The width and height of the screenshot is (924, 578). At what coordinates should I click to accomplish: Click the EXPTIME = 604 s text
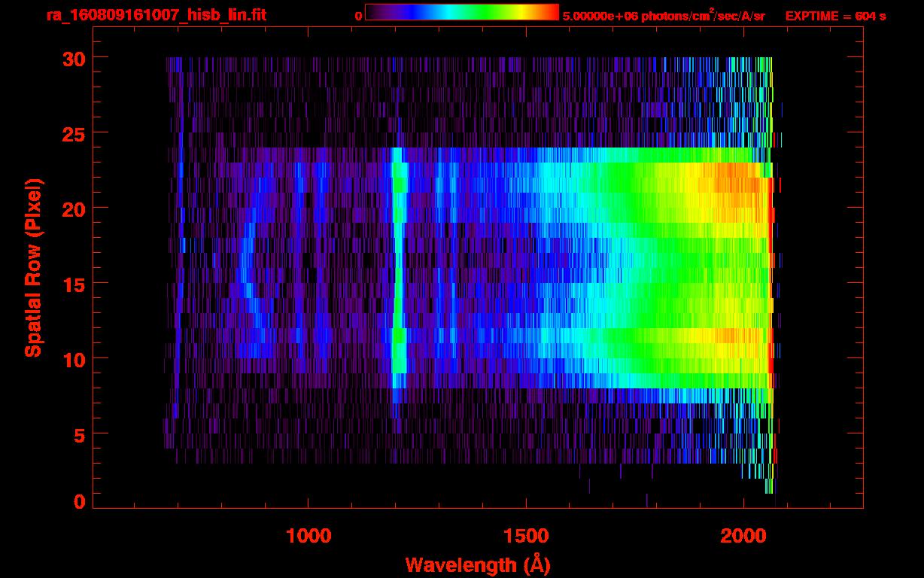(835, 16)
